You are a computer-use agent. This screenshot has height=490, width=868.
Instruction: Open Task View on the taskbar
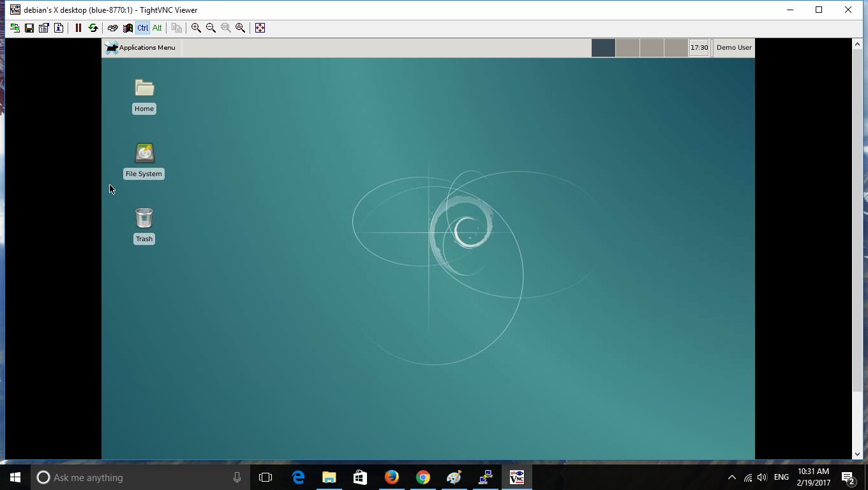point(266,477)
